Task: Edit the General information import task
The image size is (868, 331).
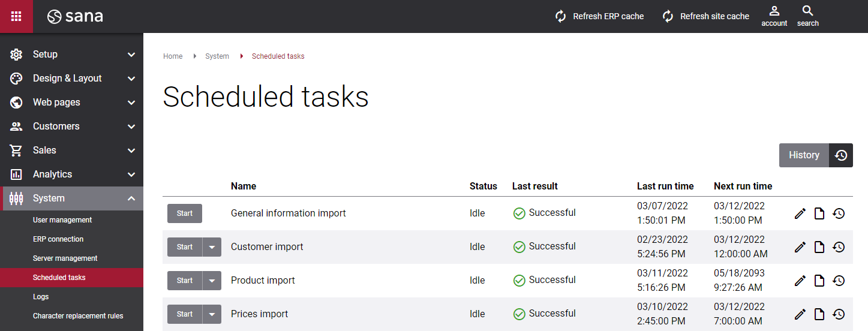Action: tap(800, 213)
